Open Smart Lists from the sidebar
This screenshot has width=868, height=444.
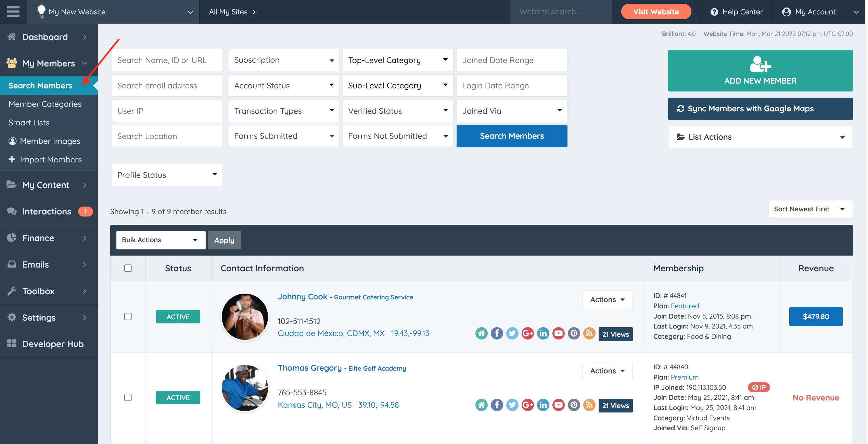click(29, 122)
